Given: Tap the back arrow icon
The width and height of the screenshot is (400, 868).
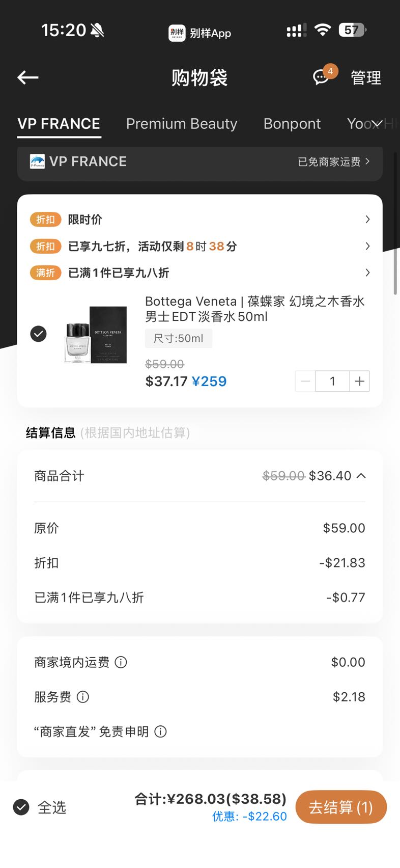Looking at the screenshot, I should pos(28,77).
